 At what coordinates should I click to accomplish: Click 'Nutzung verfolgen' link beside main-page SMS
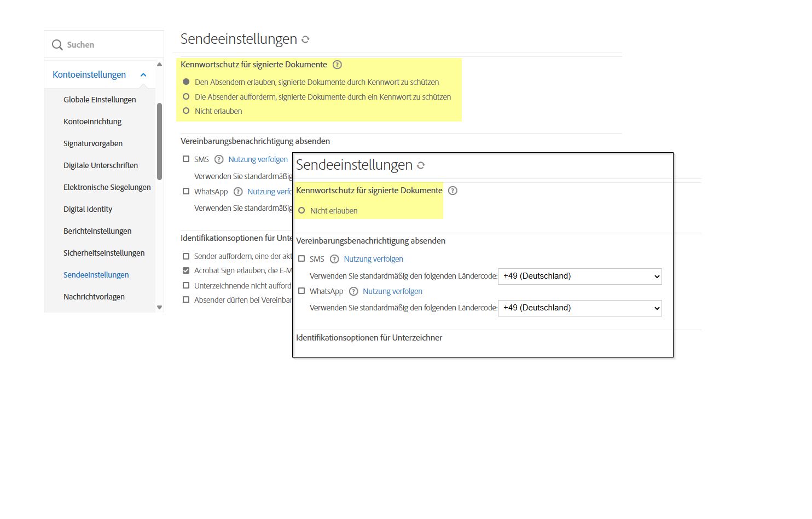coord(258,159)
